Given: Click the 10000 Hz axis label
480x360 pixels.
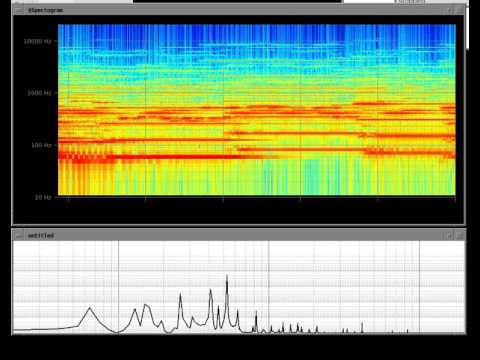Looking at the screenshot, I should pos(37,41).
